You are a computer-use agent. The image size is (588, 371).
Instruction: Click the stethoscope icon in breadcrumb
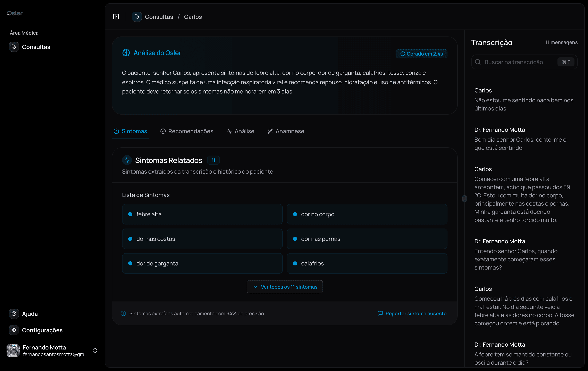point(137,17)
